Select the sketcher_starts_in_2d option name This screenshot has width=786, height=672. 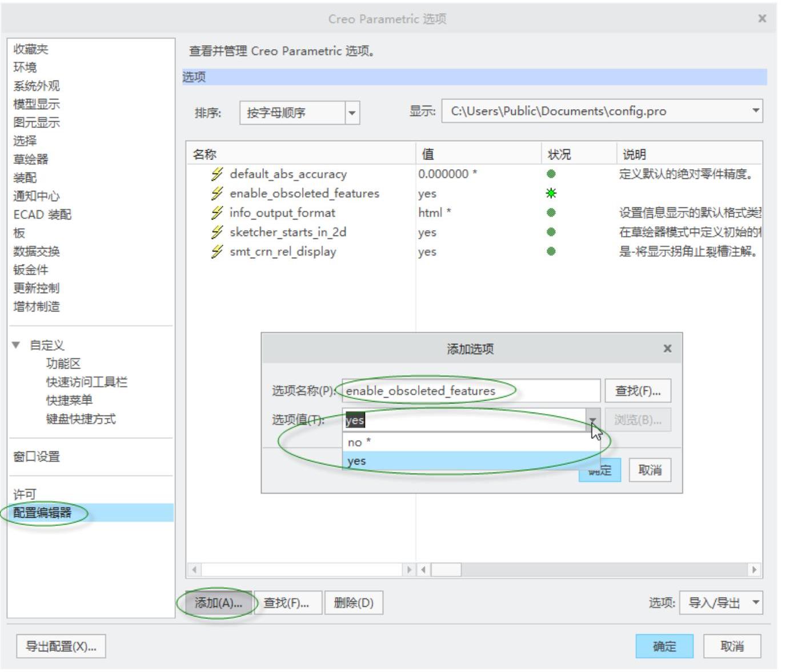(x=288, y=232)
